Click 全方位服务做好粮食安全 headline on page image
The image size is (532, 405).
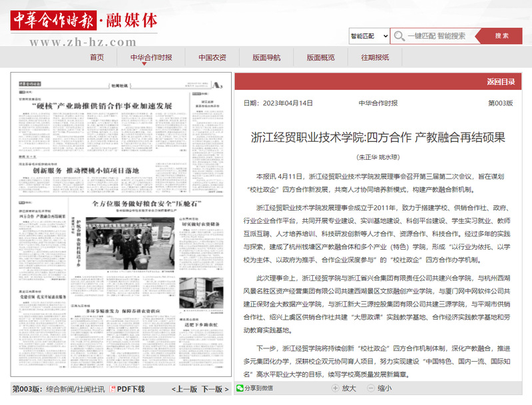tap(146, 201)
